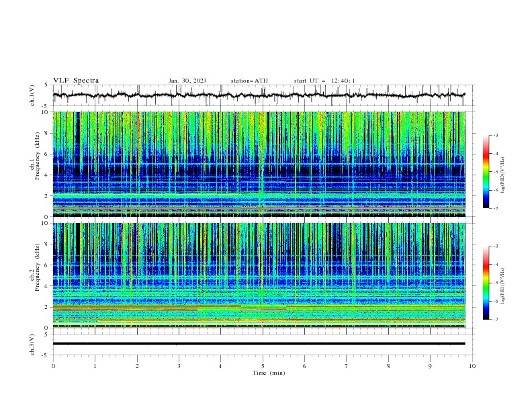Click the time axis tick label "7"

[347, 366]
